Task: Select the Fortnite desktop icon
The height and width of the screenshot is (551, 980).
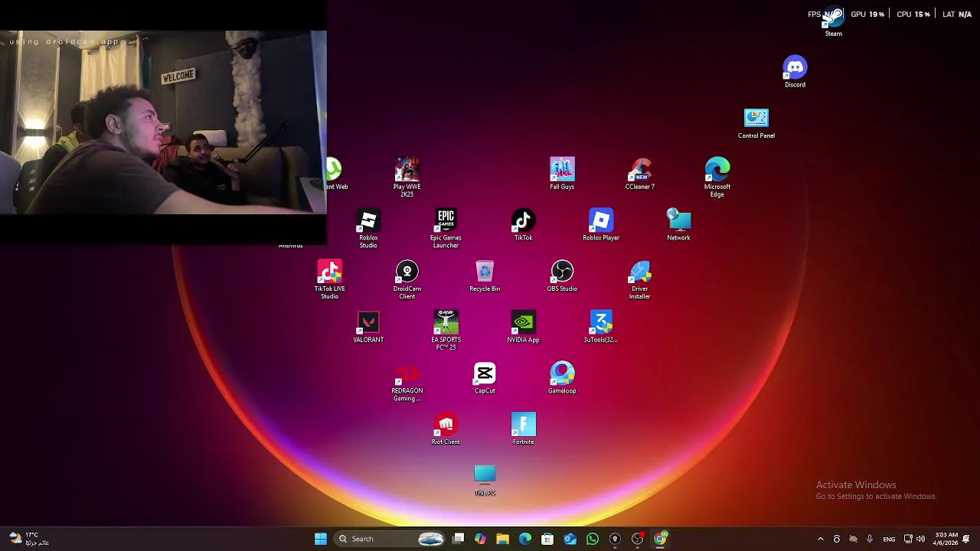Action: [x=523, y=429]
